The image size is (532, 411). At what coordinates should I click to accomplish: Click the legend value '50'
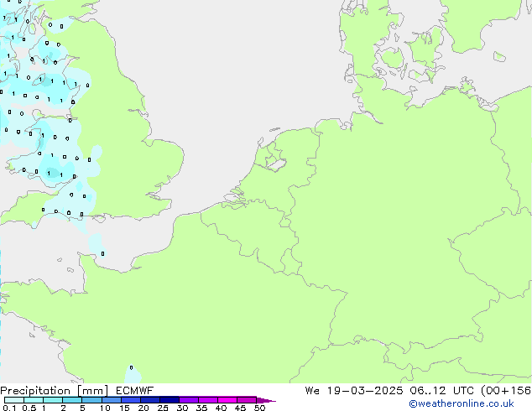tap(259, 408)
